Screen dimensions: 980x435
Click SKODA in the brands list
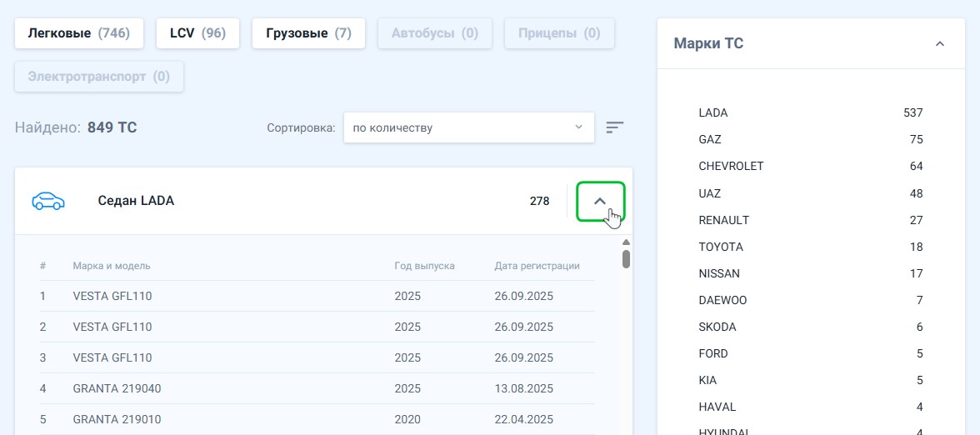point(811,327)
